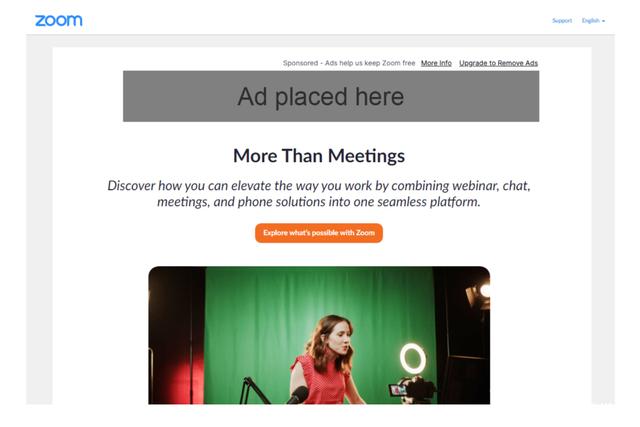The height and width of the screenshot is (427, 640).
Task: Click the 'Discover how you can elevate' paragraph
Action: pos(319,193)
